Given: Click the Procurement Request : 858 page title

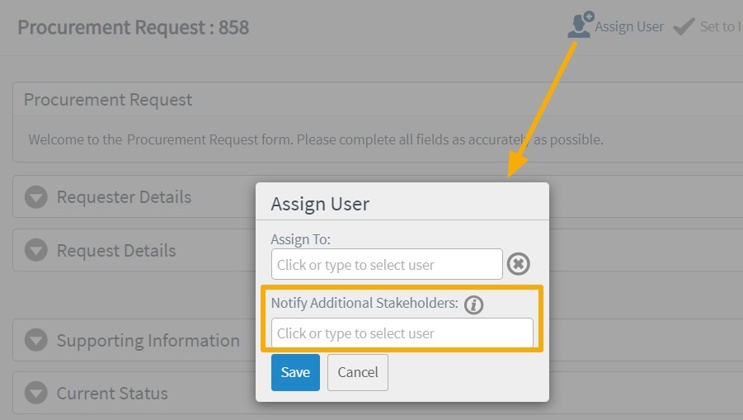Looking at the screenshot, I should [x=133, y=27].
